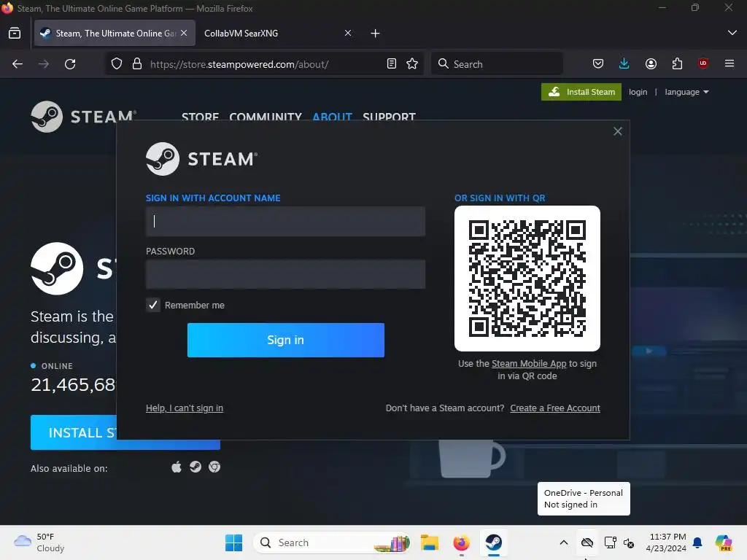Open File Explorer from taskbar
The image size is (747, 560).
tap(429, 542)
